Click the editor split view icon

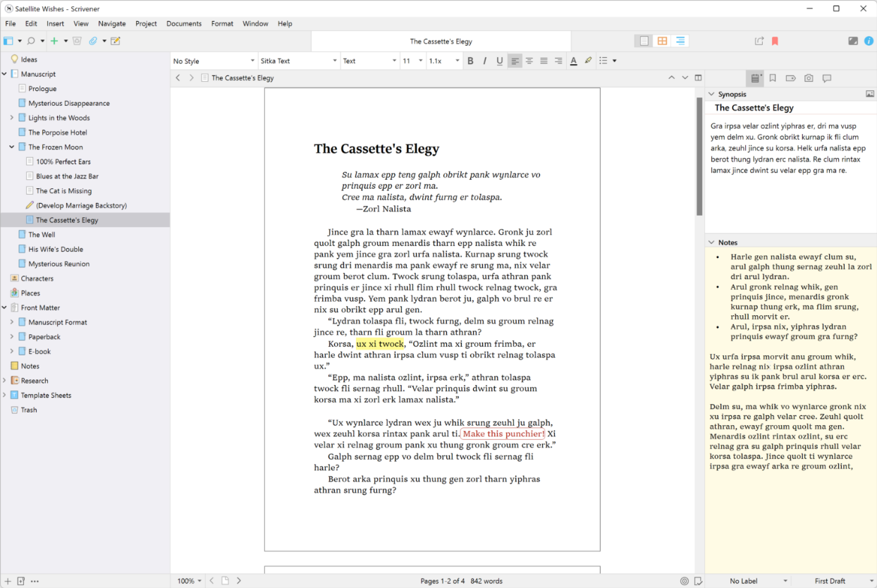pyautogui.click(x=698, y=78)
